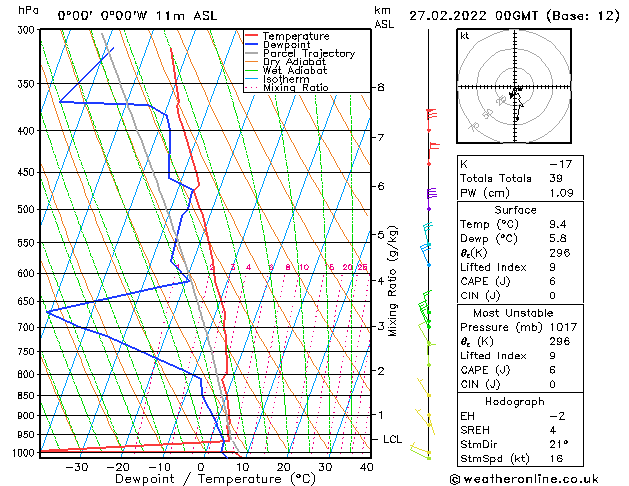
Task: Click the Pressure (mb) value 1017
Action: pyautogui.click(x=563, y=327)
